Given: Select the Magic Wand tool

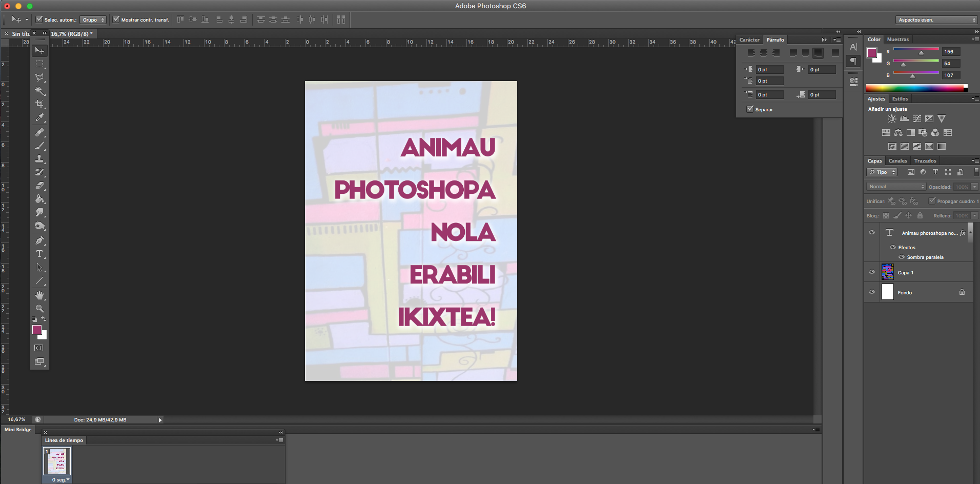Looking at the screenshot, I should point(39,91).
